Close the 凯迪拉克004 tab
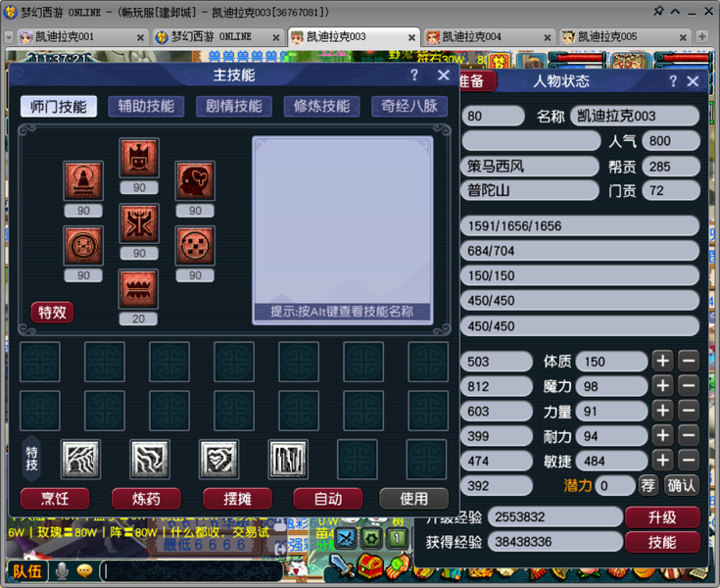This screenshot has width=720, height=588. pos(547,37)
